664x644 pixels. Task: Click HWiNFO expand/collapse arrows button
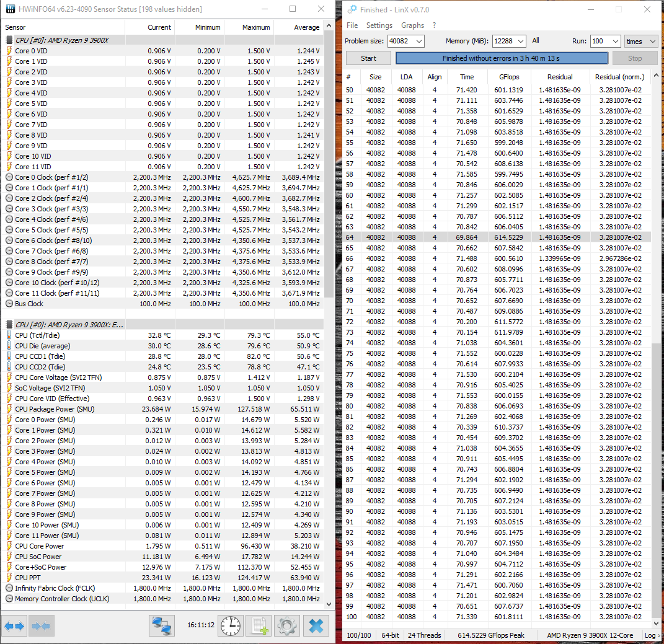pos(14,626)
